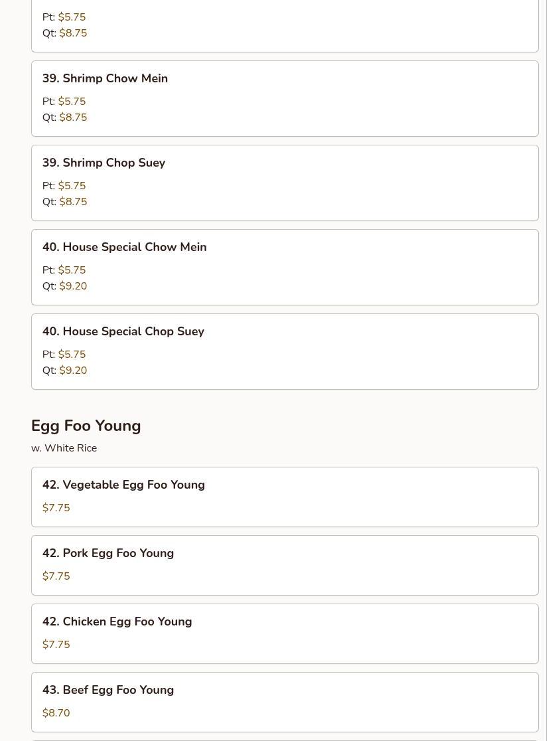Select the pint price for Shrimp Chow Mein
Screen dimensions: 560x741
(x=72, y=102)
